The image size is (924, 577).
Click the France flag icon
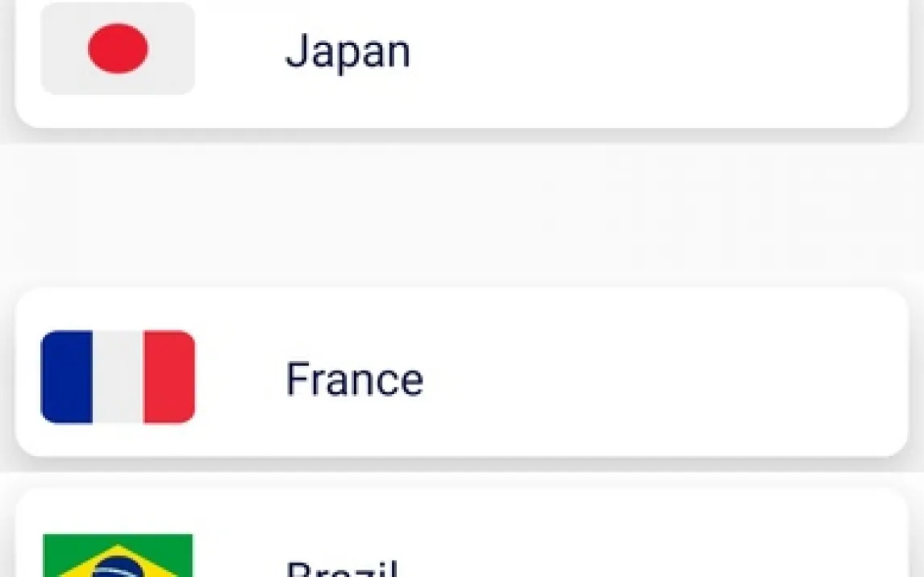(118, 377)
